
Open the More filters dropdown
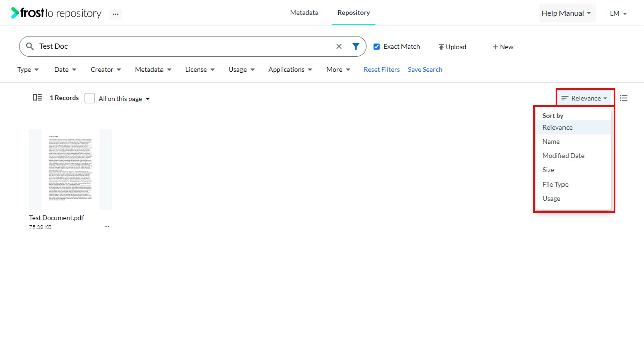[338, 70]
